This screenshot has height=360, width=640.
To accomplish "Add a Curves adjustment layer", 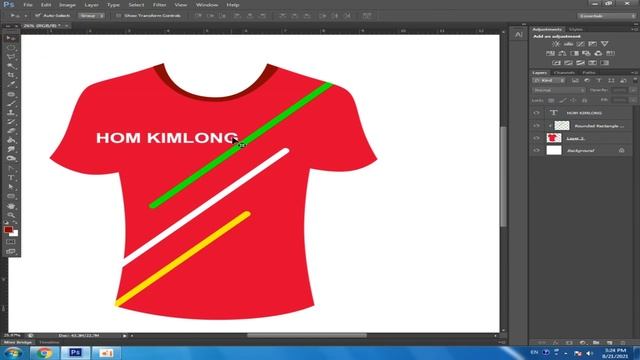I will (580, 44).
